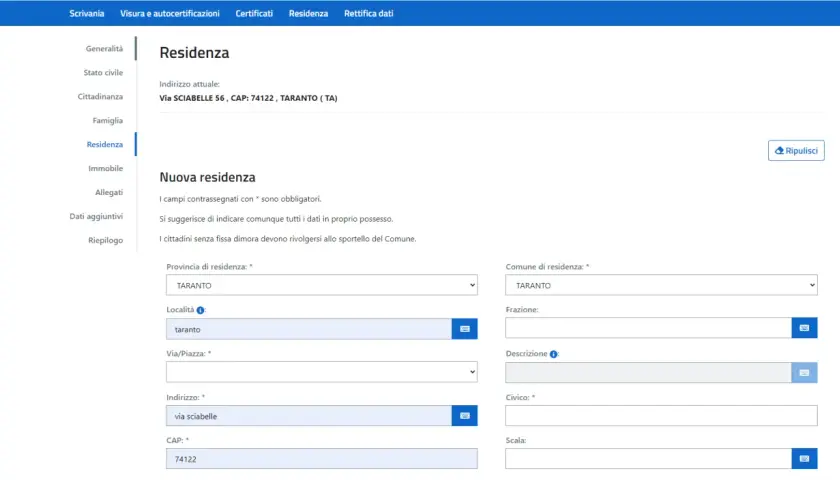The width and height of the screenshot is (840, 480).
Task: Click the greyed Descrizione field
Action: 648,373
